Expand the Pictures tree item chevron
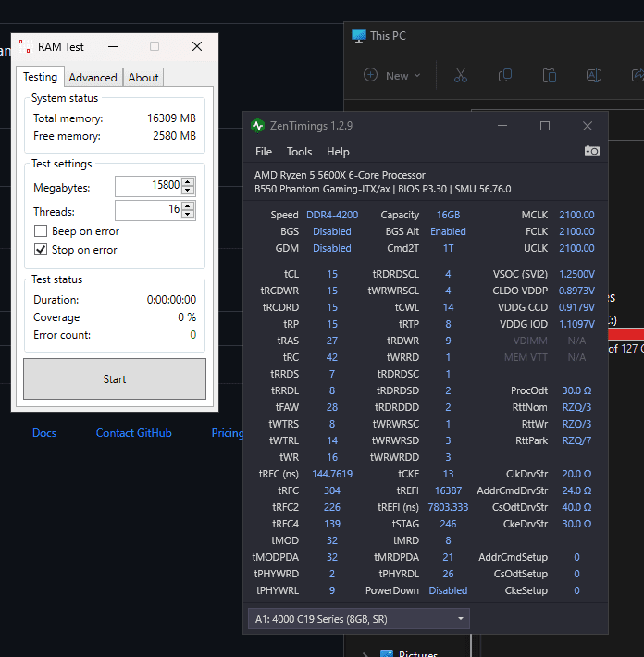Image resolution: width=644 pixels, height=657 pixels. click(365, 654)
